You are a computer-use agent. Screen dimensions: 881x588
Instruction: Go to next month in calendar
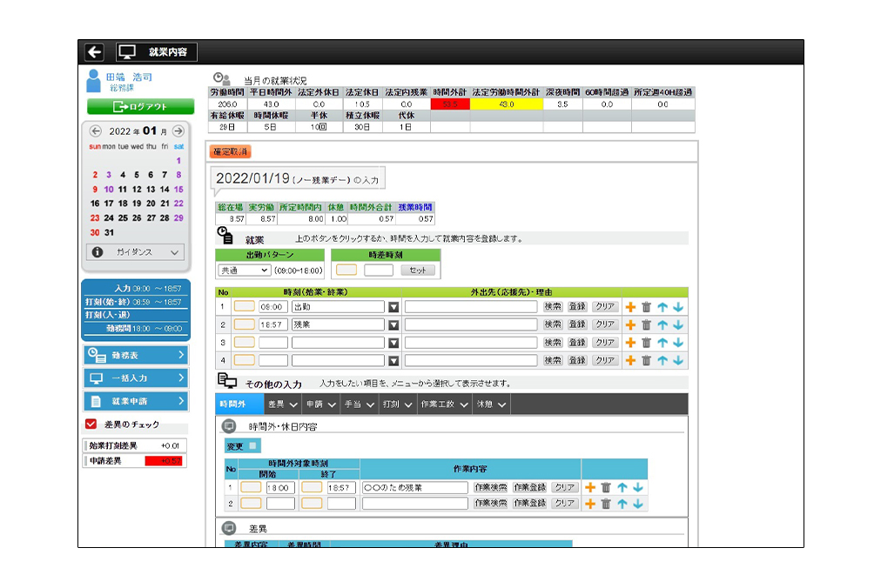point(178,131)
